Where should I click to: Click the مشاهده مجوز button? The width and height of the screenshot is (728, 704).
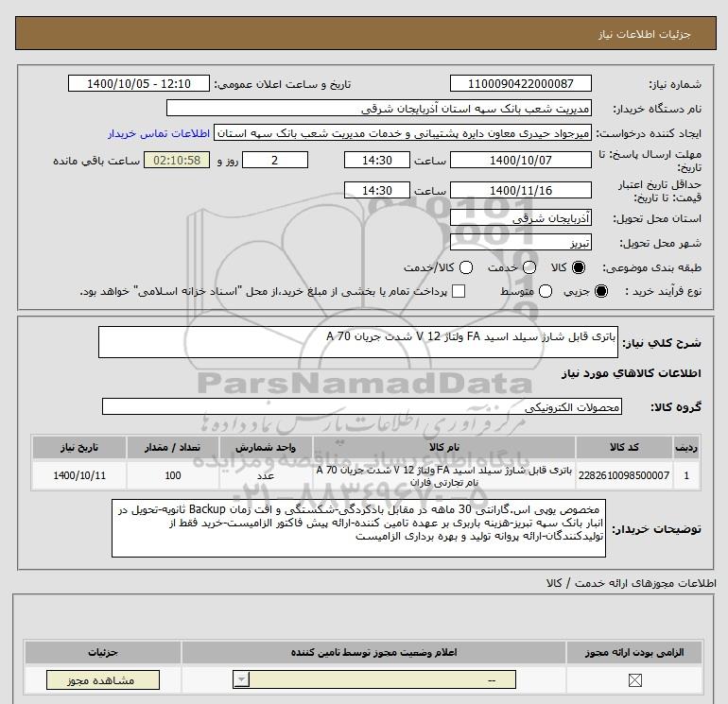[103, 680]
